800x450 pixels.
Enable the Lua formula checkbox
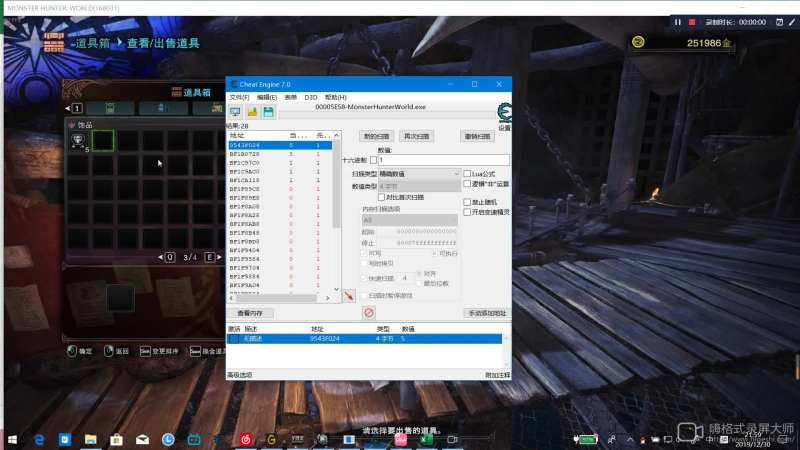(x=467, y=173)
